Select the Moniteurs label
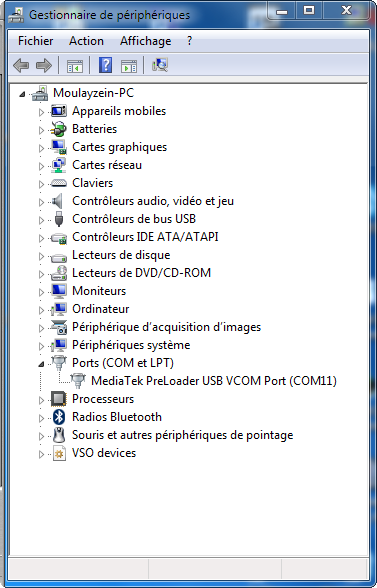377x588 pixels. [99, 291]
